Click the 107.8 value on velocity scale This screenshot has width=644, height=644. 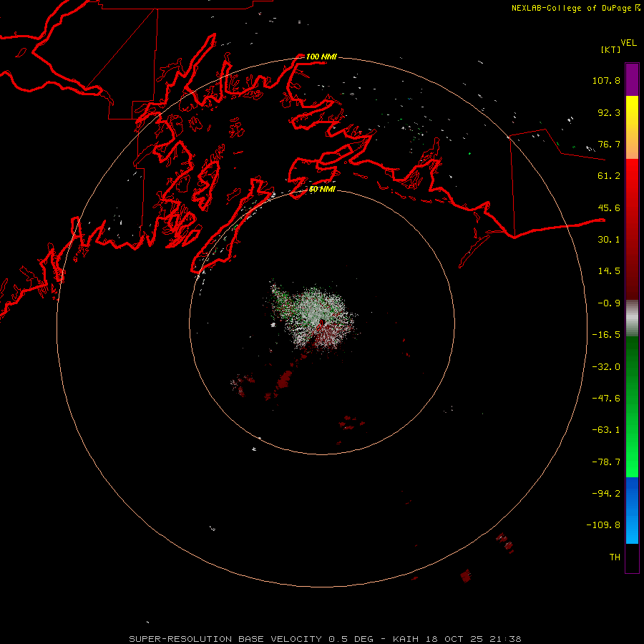[606, 80]
